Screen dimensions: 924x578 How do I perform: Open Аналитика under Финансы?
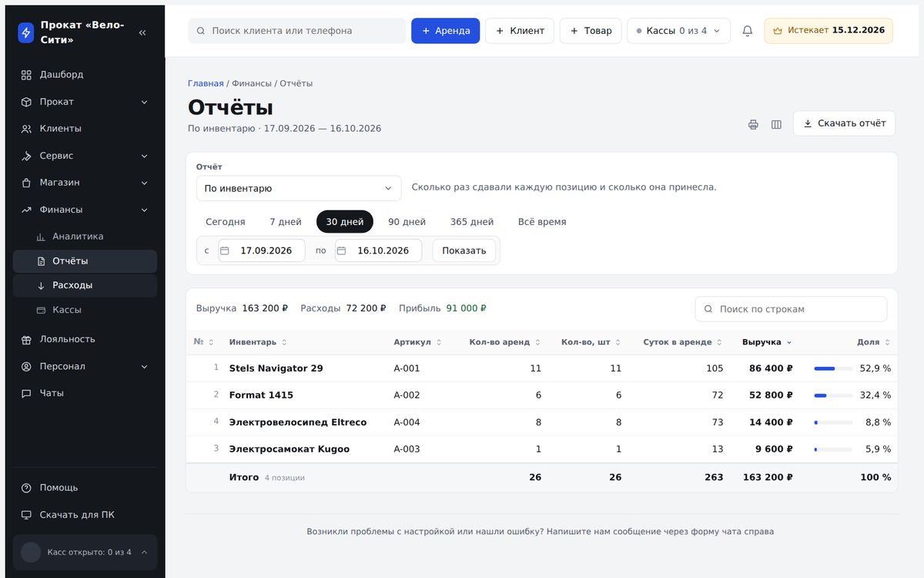click(85, 237)
